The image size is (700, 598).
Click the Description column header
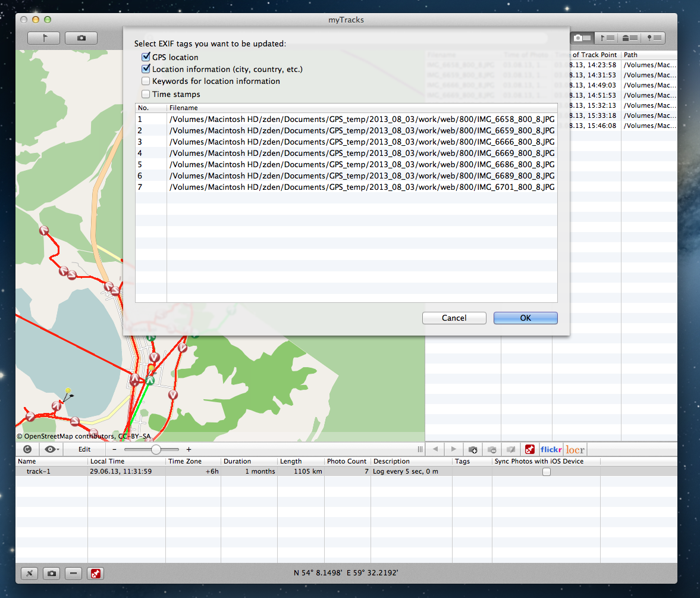tap(411, 461)
